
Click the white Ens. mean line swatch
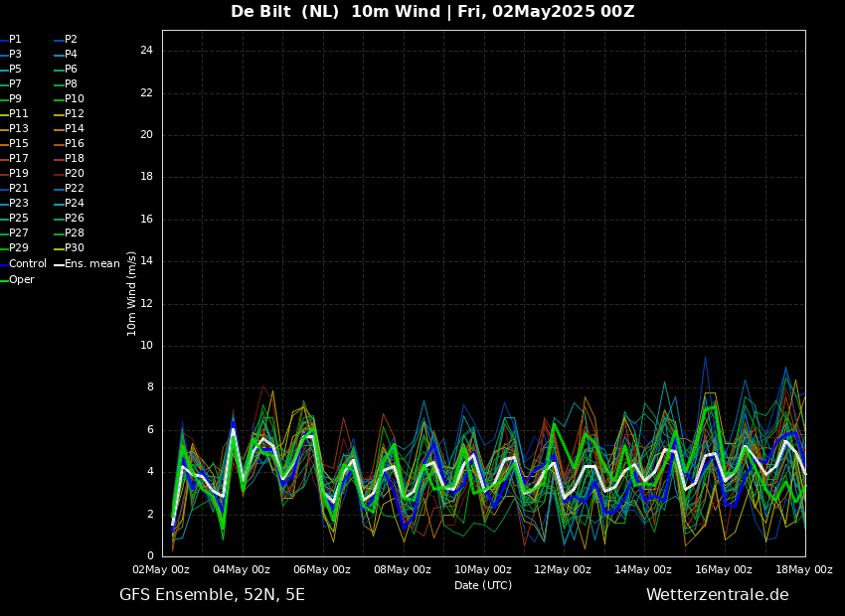tap(59, 264)
